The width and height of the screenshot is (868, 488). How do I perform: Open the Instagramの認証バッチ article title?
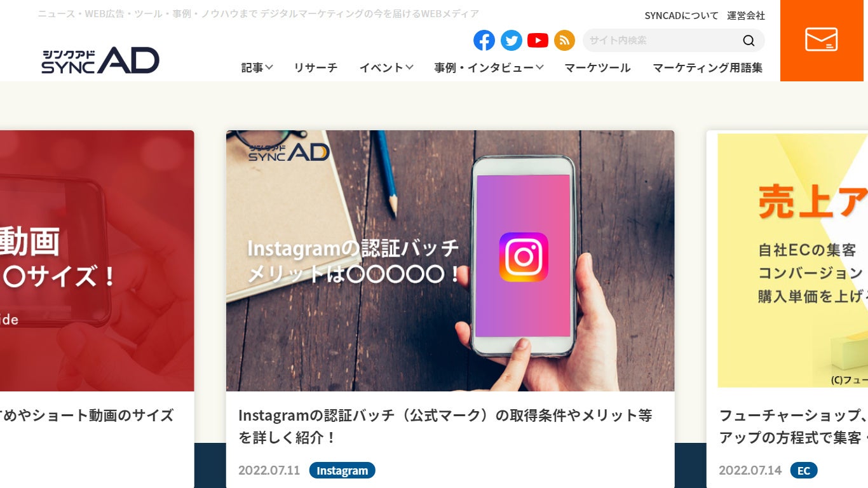445,426
